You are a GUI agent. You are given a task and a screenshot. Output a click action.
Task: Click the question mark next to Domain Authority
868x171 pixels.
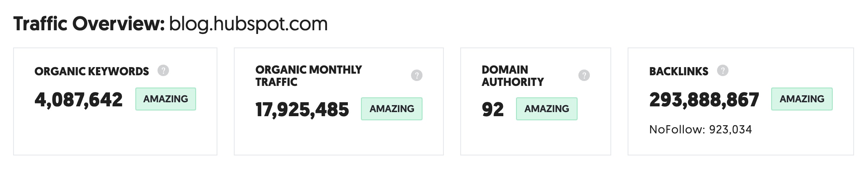[x=584, y=75]
